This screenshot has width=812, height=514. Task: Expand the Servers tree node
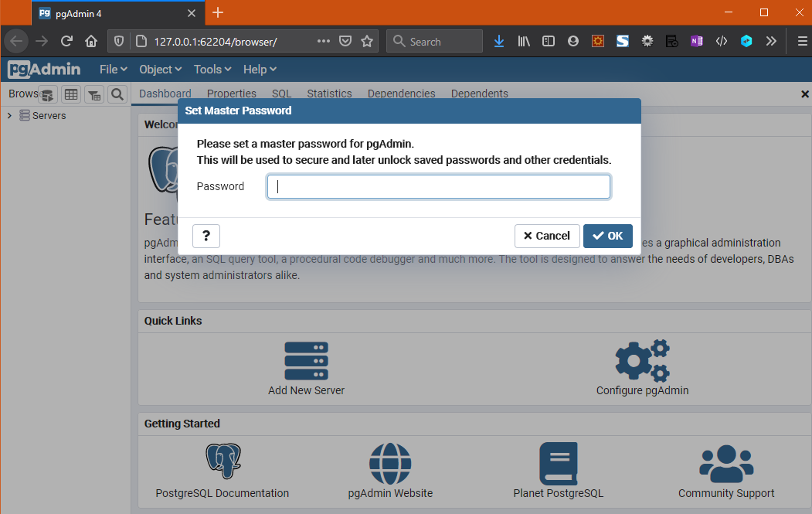tap(9, 116)
